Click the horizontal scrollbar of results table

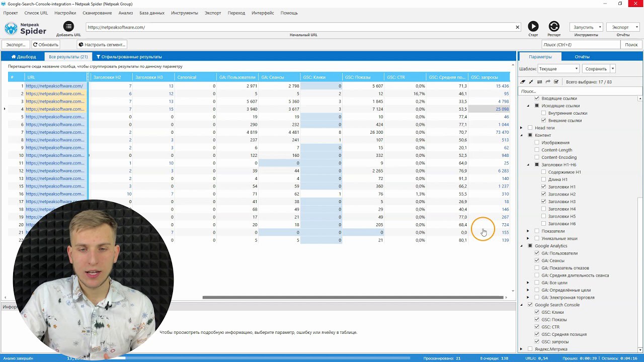tap(353, 297)
